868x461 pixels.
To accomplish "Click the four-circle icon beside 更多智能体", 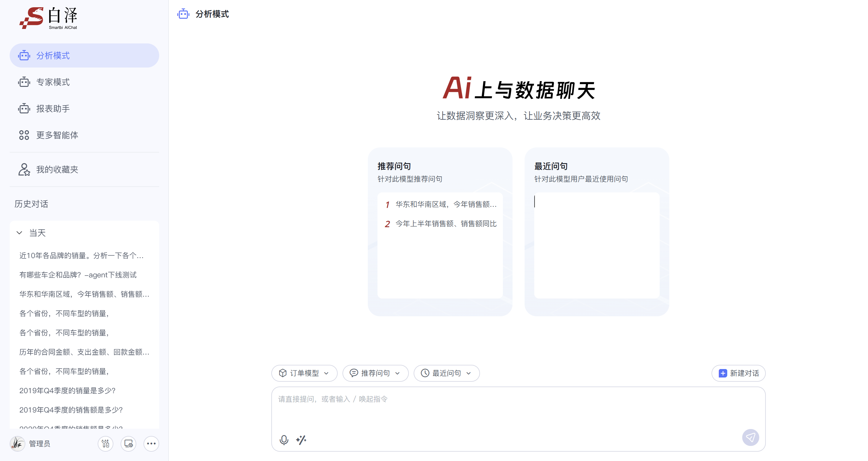I will click(x=24, y=135).
